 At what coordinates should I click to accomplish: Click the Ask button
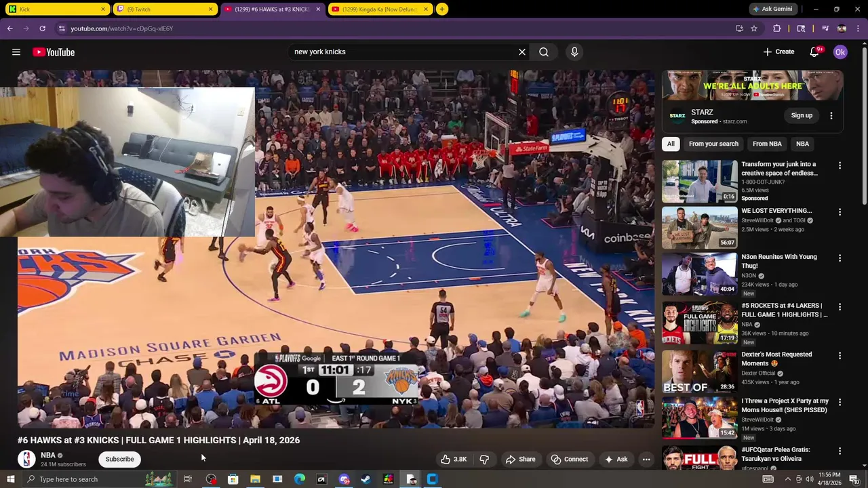[x=616, y=460]
